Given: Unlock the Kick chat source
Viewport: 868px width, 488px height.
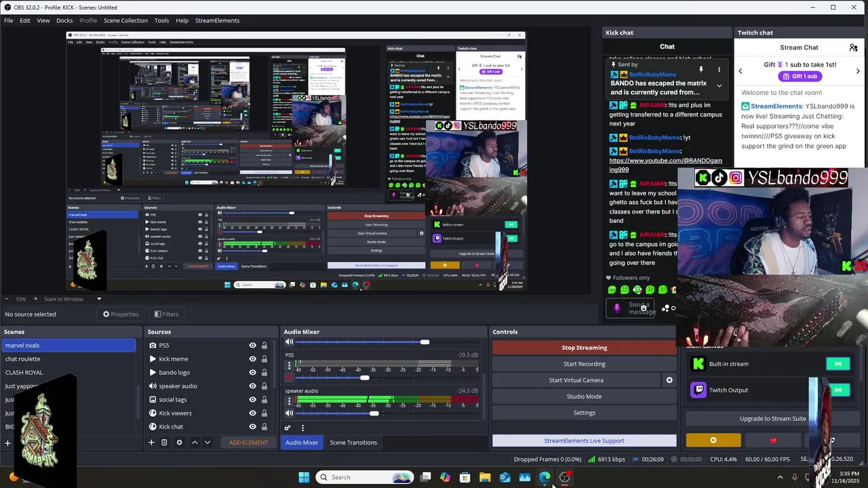Looking at the screenshot, I should 264,427.
